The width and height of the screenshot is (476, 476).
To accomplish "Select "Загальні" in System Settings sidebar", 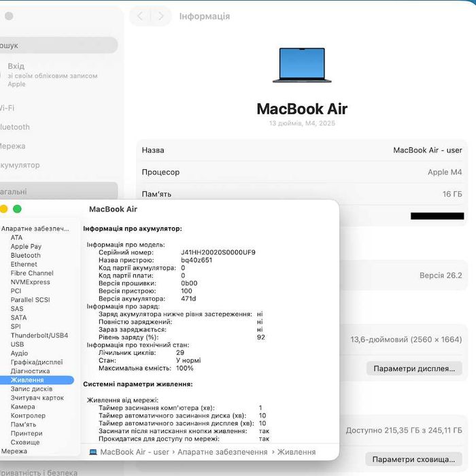I will tap(58, 192).
